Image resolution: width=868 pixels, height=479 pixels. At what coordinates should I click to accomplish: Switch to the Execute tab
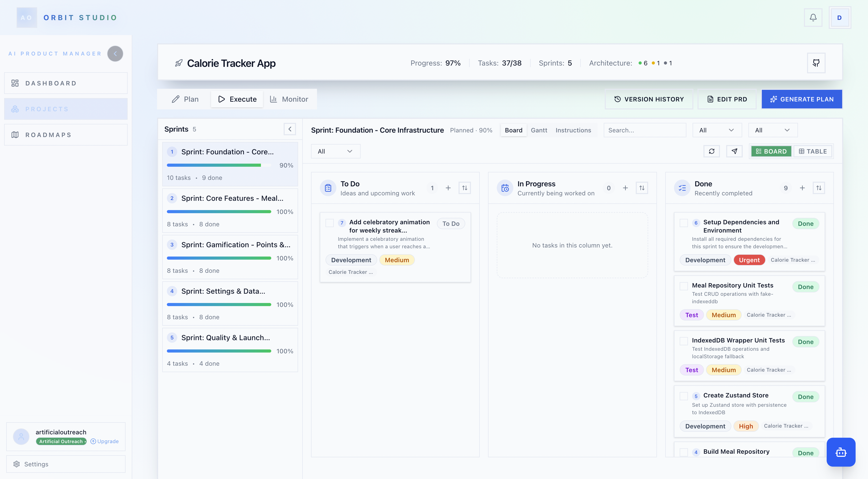[x=237, y=99]
